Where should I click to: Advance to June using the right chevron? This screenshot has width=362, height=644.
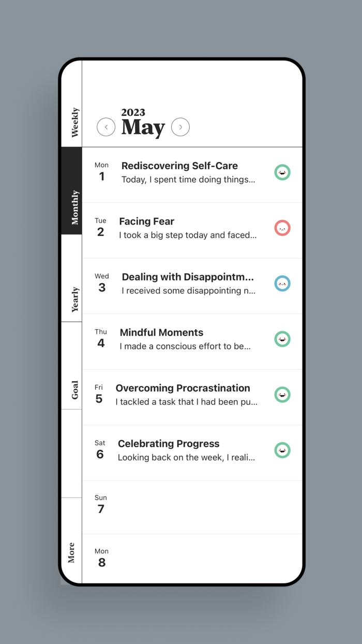click(x=180, y=127)
